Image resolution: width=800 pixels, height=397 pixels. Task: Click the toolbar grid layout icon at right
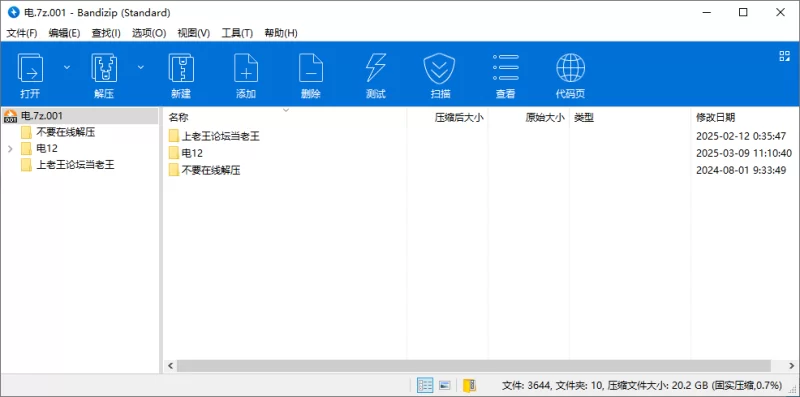(x=784, y=56)
